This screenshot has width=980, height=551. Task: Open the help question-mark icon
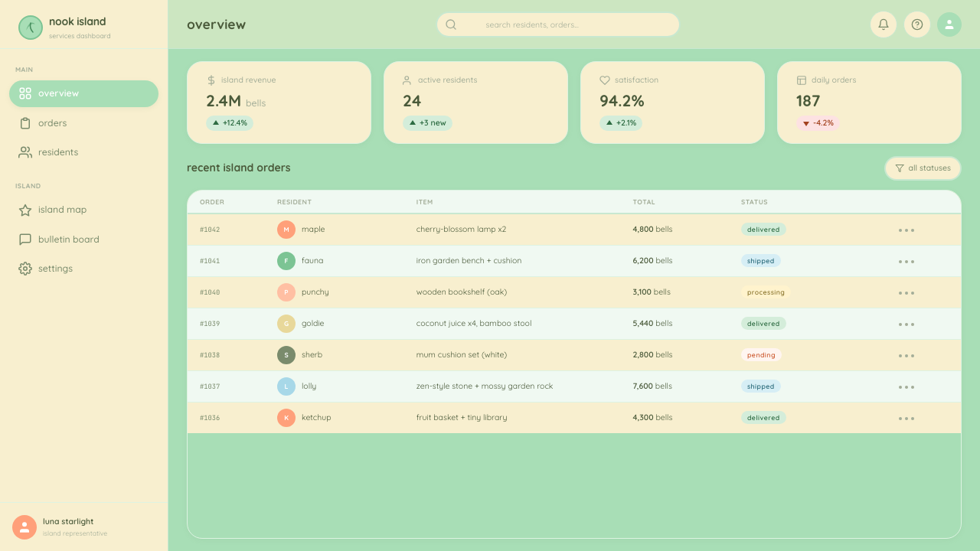[917, 24]
